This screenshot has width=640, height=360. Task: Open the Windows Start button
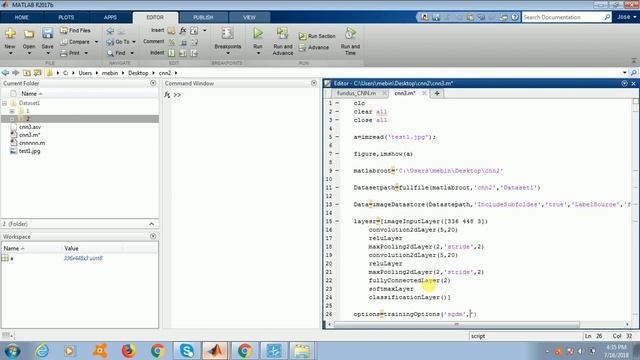pos(12,351)
